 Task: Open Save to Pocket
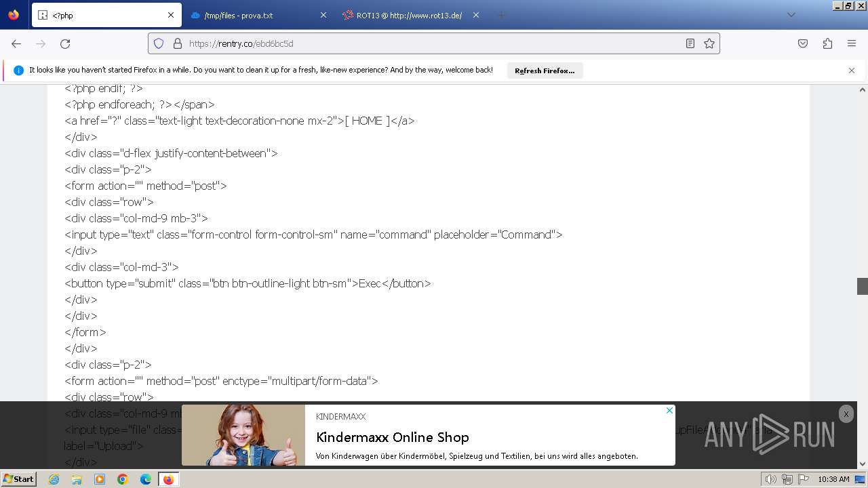click(x=803, y=43)
